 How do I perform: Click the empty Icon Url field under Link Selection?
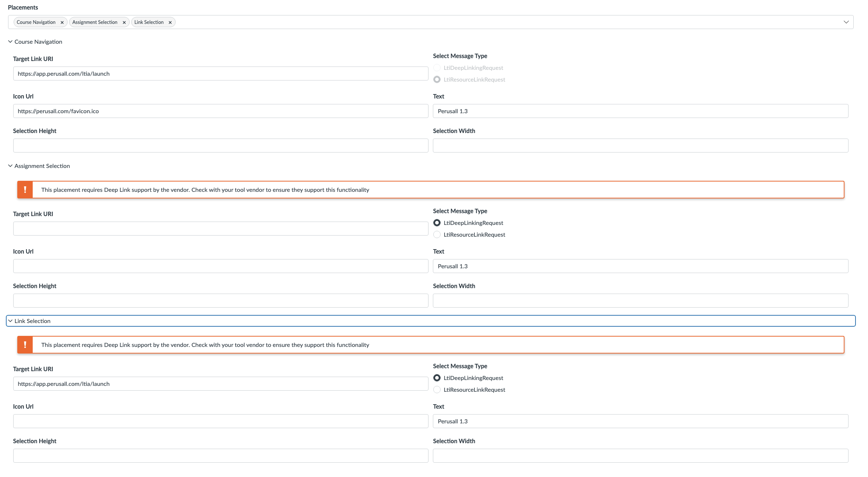[x=220, y=421]
